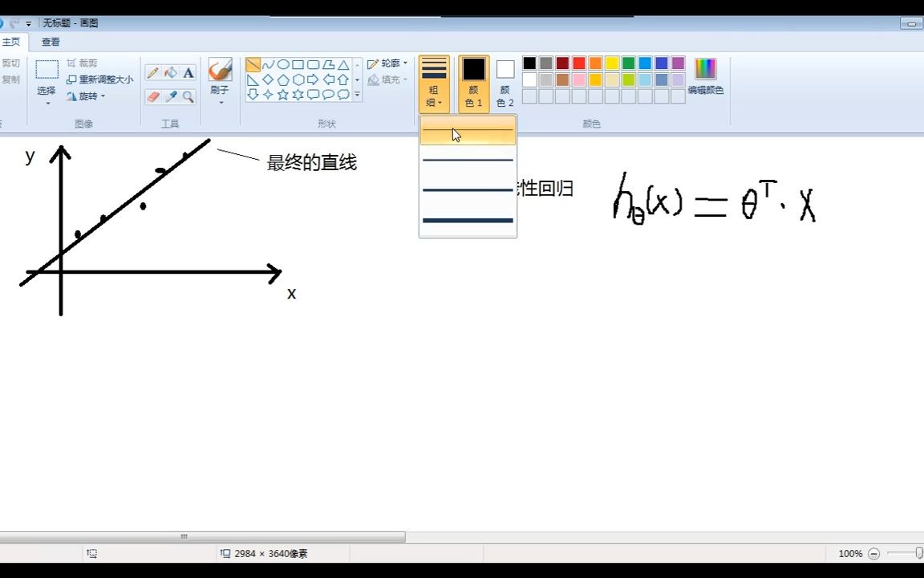Switch to the 查看 (View) tab
924x578 pixels.
pyautogui.click(x=50, y=42)
